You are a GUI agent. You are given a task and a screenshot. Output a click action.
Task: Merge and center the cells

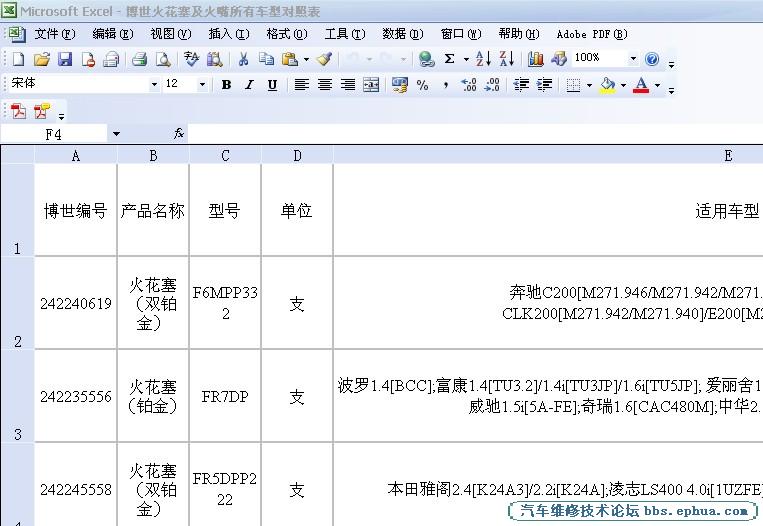pos(371,85)
